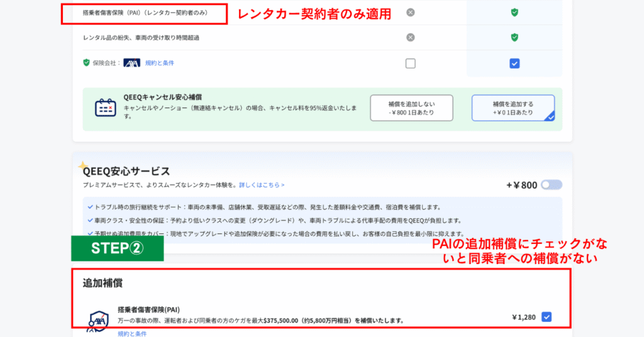Click the ¥1,280 price text
This screenshot has width=644, height=337.
(524, 317)
